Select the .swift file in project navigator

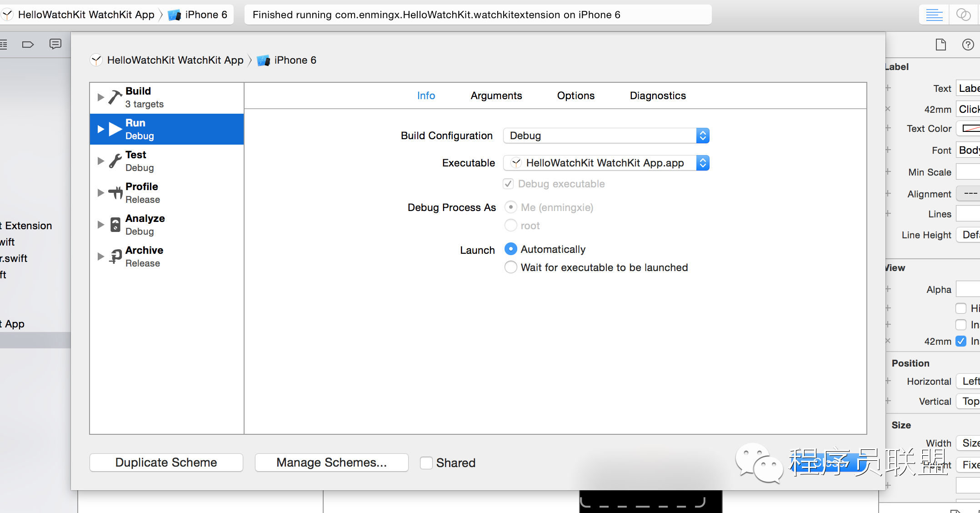14,258
